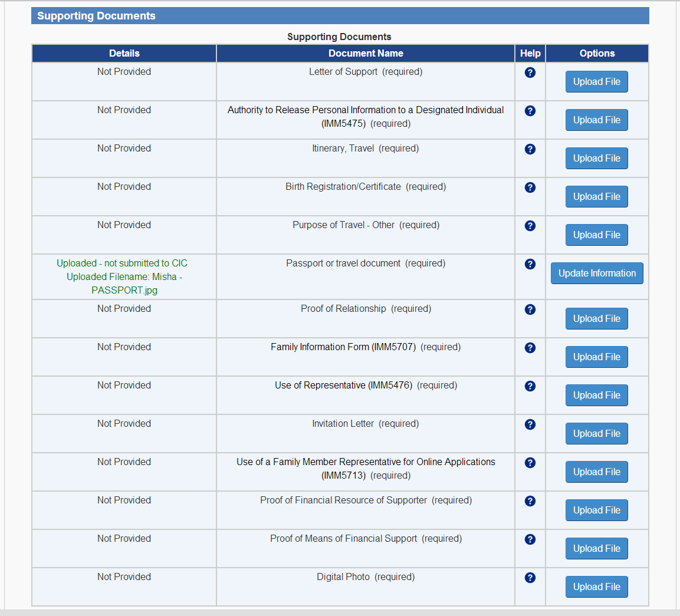View help for Birth Registration/Certificate
This screenshot has height=616, width=680.
click(x=530, y=187)
